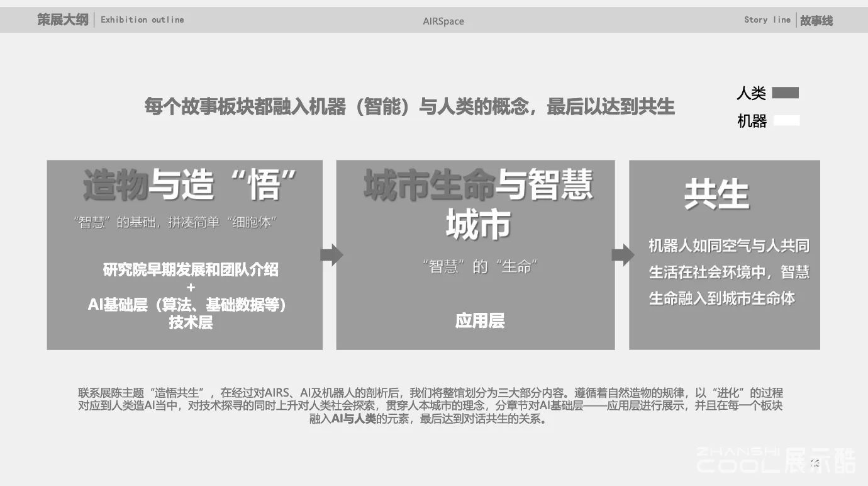The width and height of the screenshot is (868, 486).
Task: Select the Story line header label
Action: 767,20
